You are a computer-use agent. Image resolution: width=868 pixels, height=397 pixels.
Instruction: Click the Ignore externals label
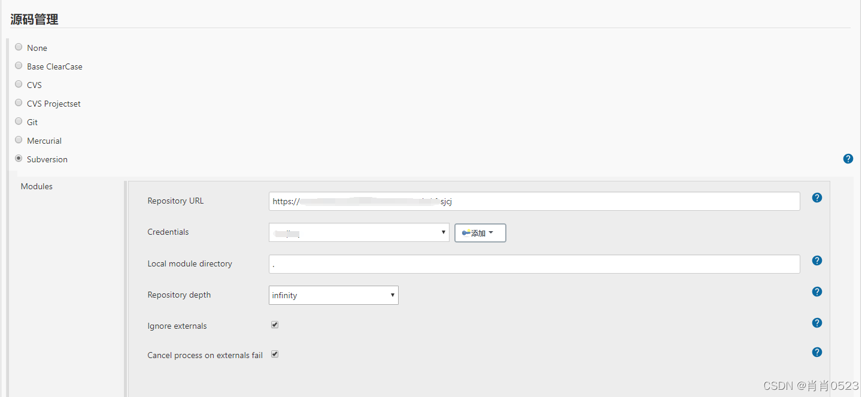click(177, 326)
